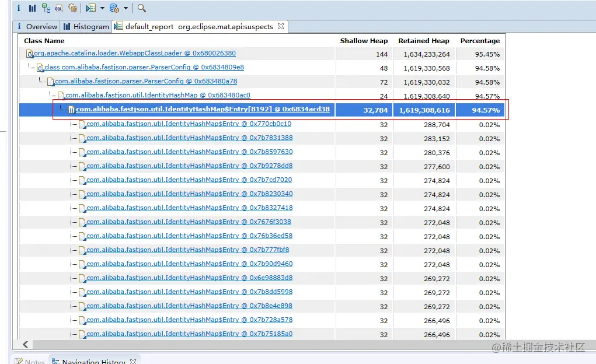This screenshot has width=596, height=364.
Task: Click object icon of Entry 0x7b777fbf8 row
Action: point(82,251)
